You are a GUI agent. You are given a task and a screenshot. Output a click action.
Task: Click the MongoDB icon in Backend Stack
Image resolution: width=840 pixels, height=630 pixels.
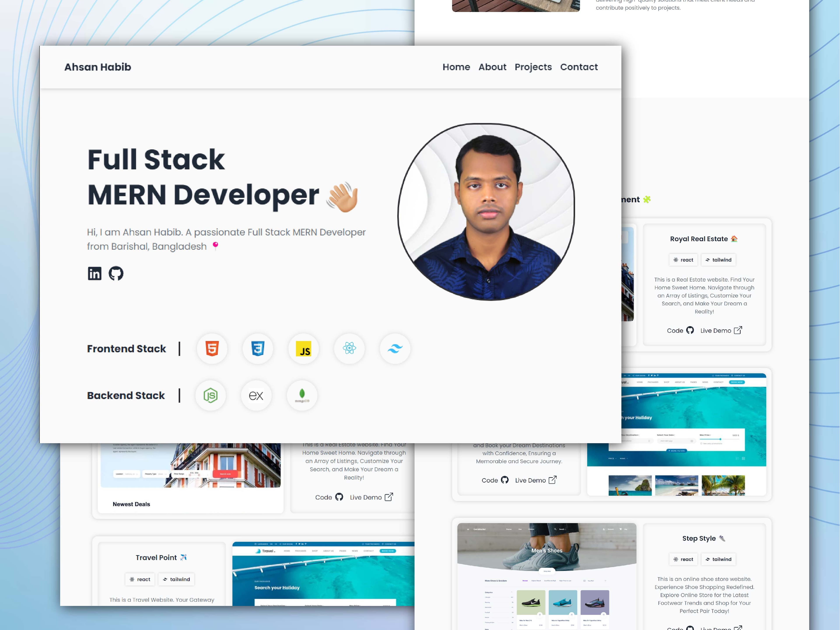pyautogui.click(x=302, y=395)
